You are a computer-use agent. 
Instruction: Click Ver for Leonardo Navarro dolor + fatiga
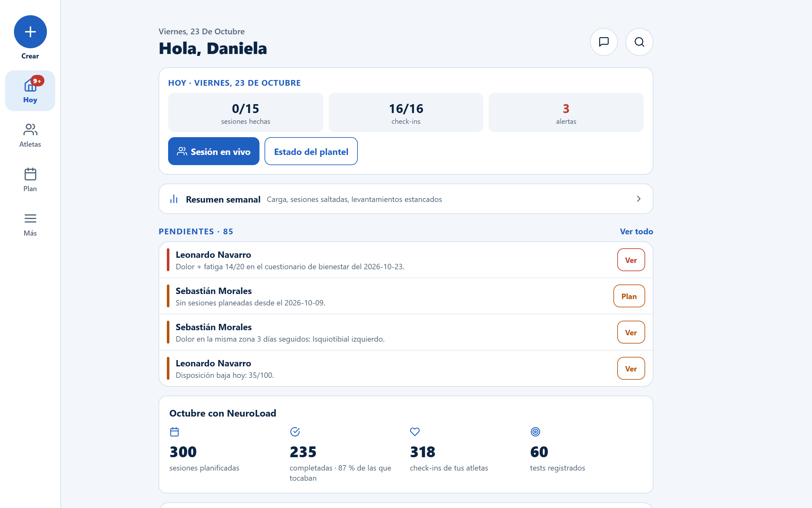(x=631, y=260)
